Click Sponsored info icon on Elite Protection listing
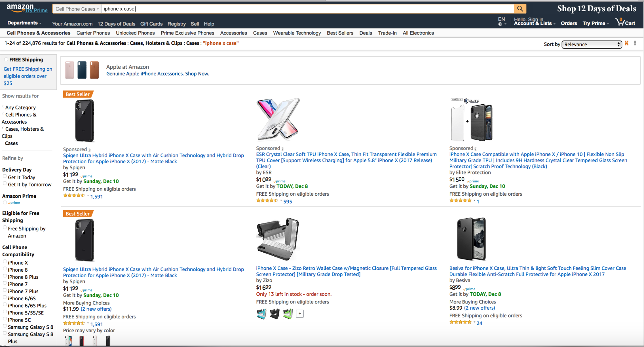Image resolution: width=644 pixels, height=347 pixels. [x=476, y=149]
